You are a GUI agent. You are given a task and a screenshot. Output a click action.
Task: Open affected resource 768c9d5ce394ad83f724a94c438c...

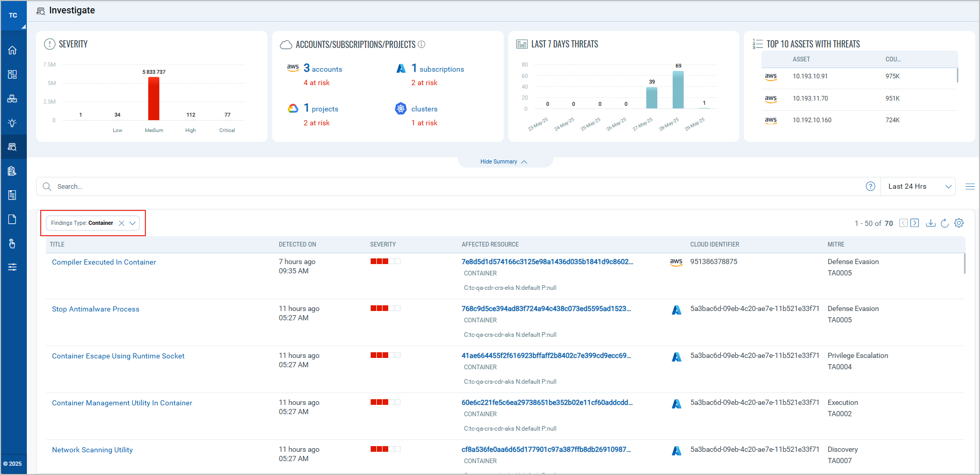click(546, 308)
